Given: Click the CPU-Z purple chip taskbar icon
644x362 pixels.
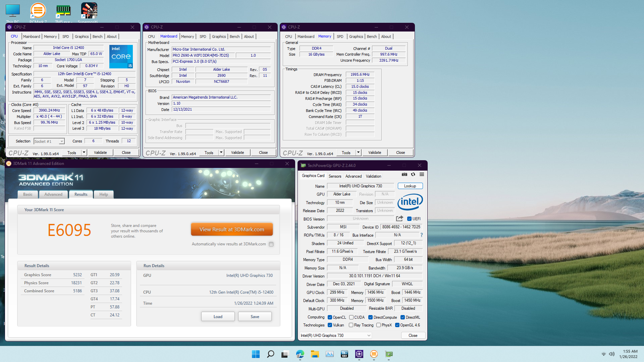Looking at the screenshot, I should tap(359, 354).
